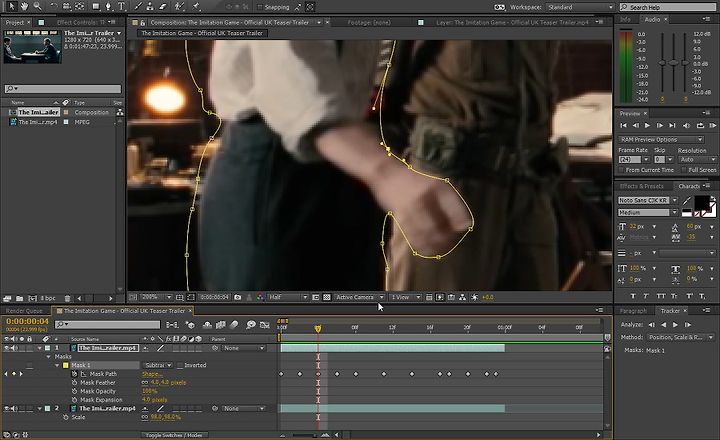Select the Pen tool
The height and width of the screenshot is (440, 720).
pos(109,6)
